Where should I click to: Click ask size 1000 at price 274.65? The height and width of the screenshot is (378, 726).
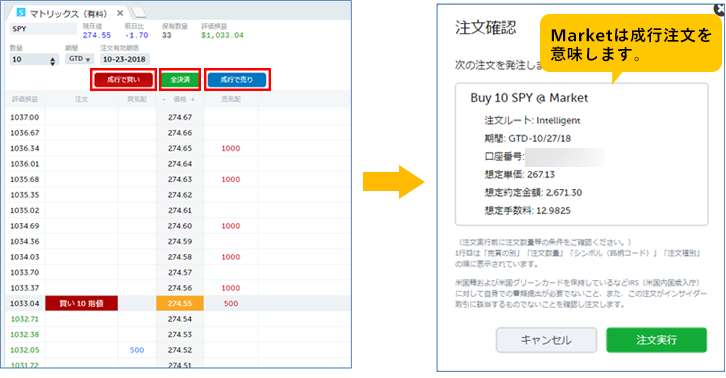point(231,148)
